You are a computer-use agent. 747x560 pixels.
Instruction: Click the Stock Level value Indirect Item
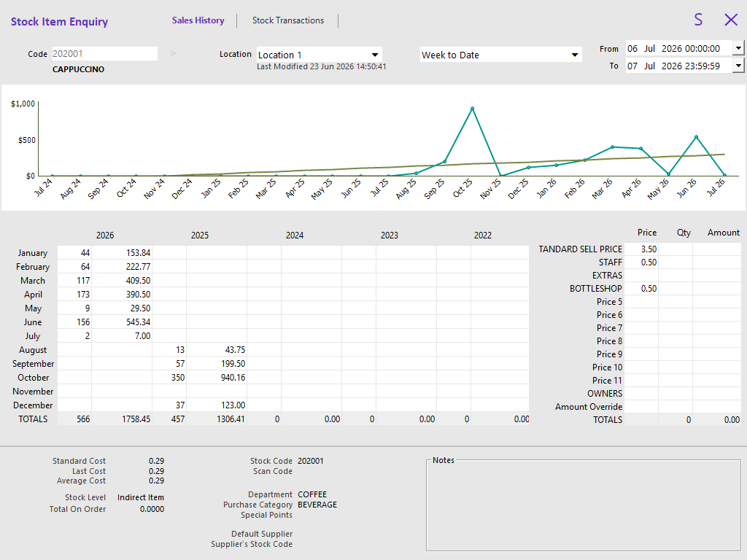141,497
